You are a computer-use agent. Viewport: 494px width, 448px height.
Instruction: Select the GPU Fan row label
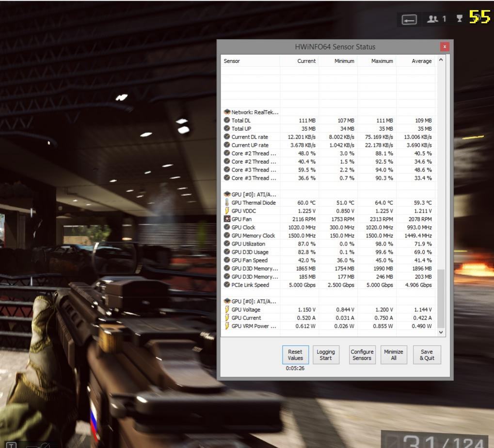coord(241,219)
